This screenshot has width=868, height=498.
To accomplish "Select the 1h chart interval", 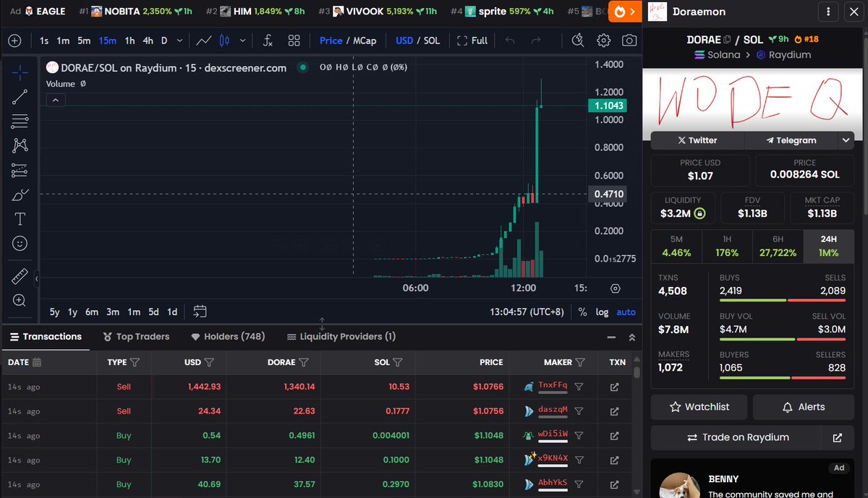I will [129, 40].
